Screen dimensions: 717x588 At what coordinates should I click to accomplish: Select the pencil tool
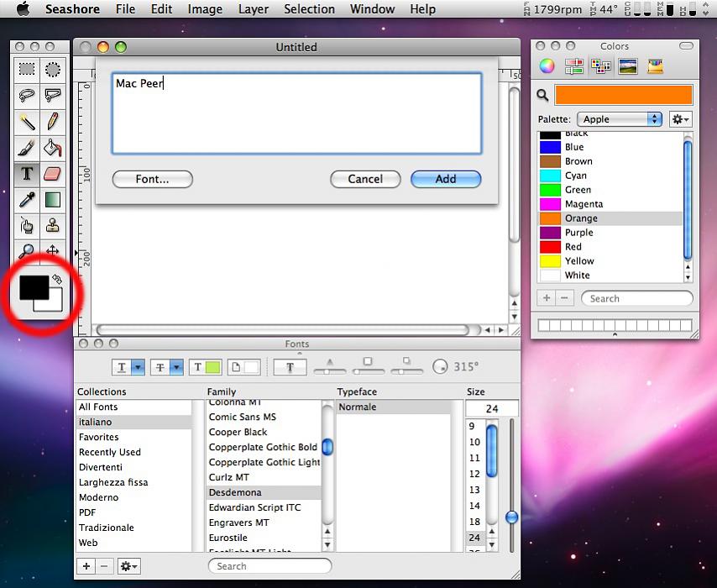[53, 122]
